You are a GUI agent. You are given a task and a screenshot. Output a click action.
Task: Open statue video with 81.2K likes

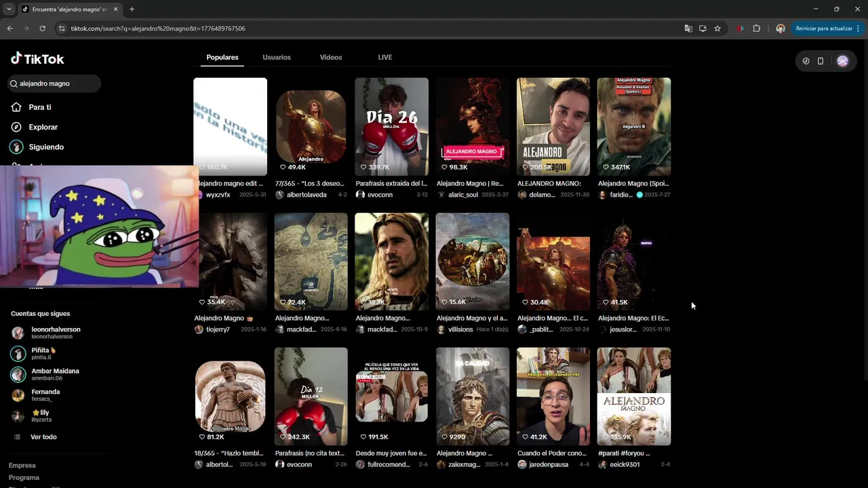point(230,396)
